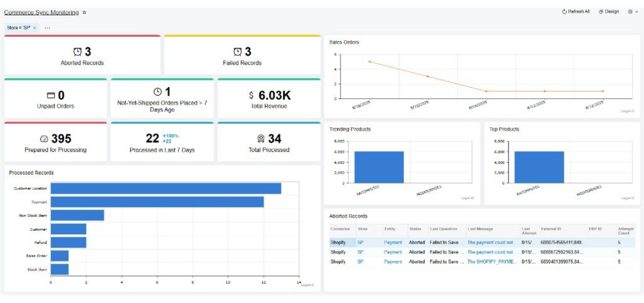Image resolution: width=644 pixels, height=303 pixels.
Task: Open the Commerce Sync Monitoring title link
Action: pos(41,12)
